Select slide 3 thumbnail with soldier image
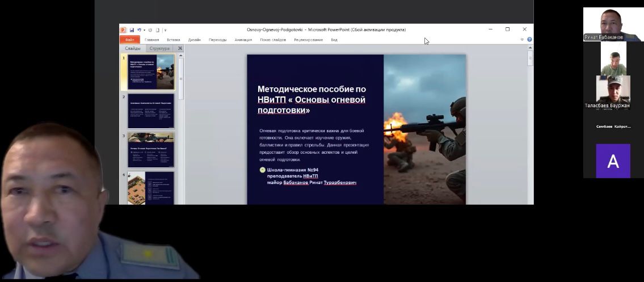The width and height of the screenshot is (644, 282). [150, 150]
